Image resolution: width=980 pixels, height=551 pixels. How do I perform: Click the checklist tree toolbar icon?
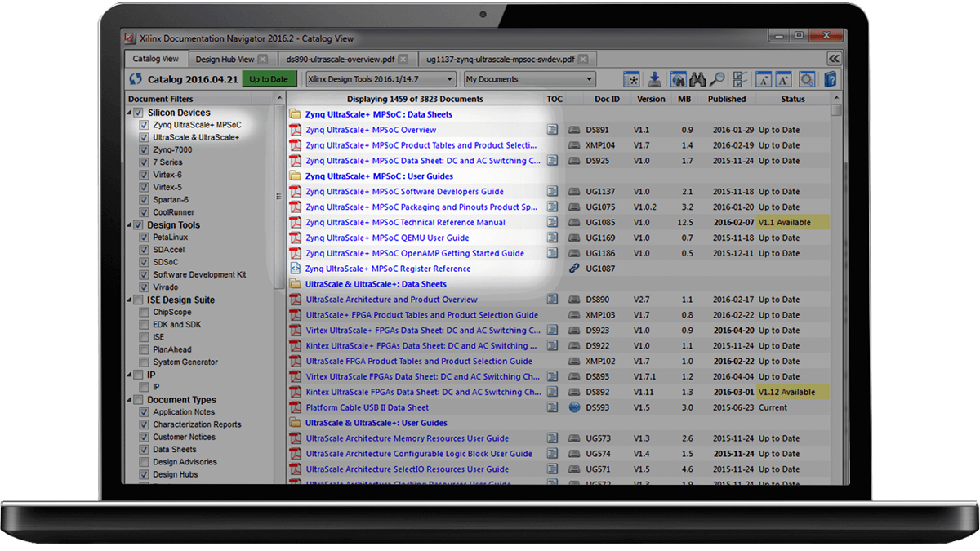(x=740, y=79)
